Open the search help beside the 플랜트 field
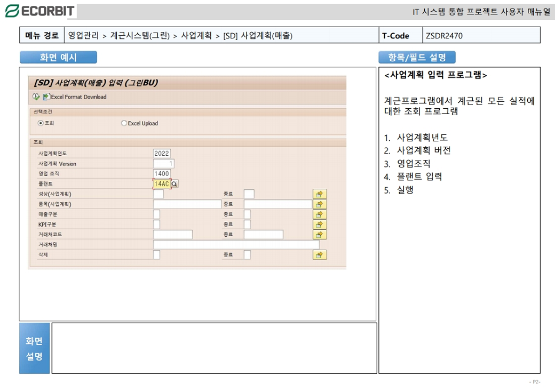The image size is (555, 392). pos(175,183)
